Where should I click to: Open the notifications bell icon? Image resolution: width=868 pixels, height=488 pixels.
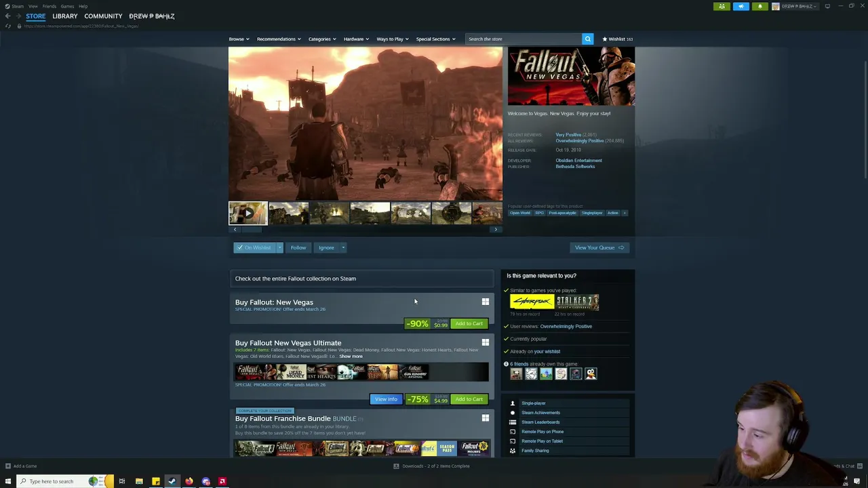tap(759, 6)
